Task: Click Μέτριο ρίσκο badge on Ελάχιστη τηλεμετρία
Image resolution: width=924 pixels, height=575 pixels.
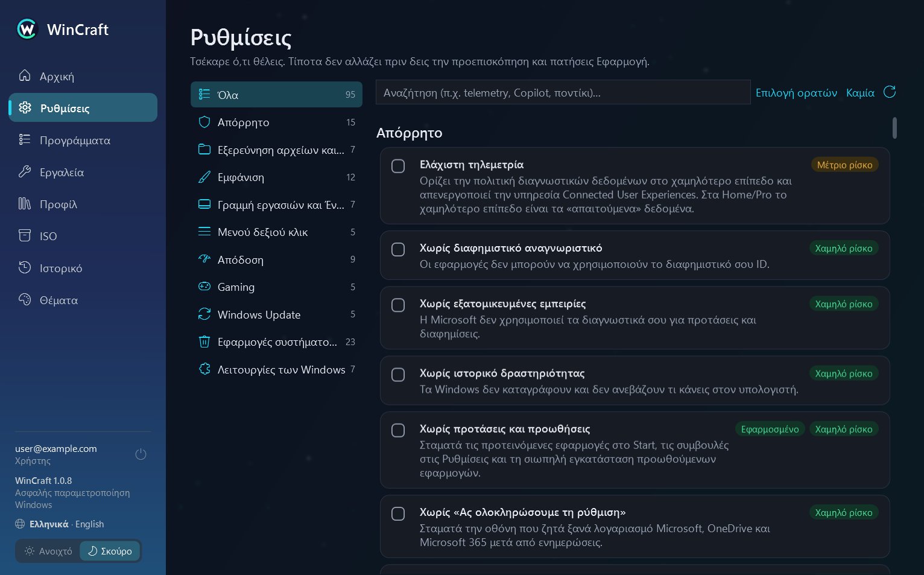Action: coord(844,165)
